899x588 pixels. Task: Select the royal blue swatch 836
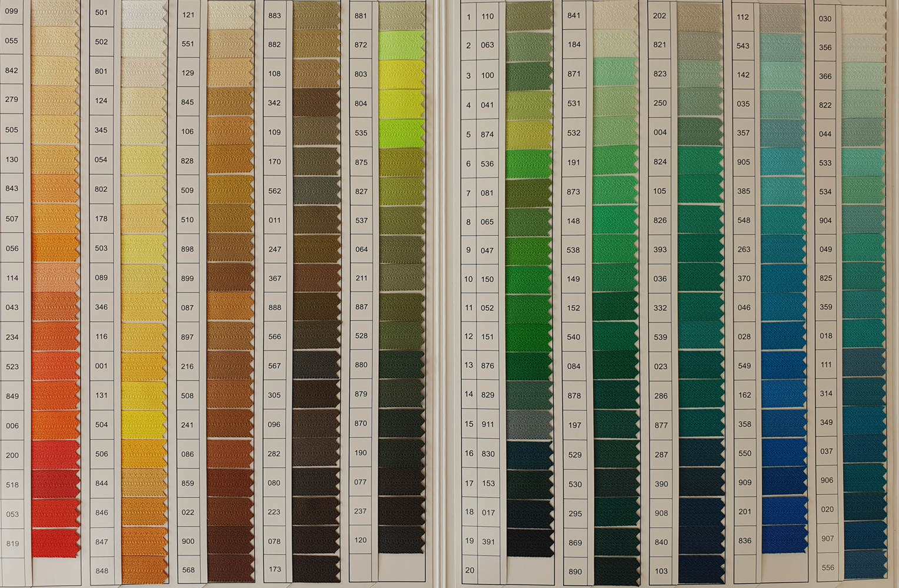[x=784, y=540]
